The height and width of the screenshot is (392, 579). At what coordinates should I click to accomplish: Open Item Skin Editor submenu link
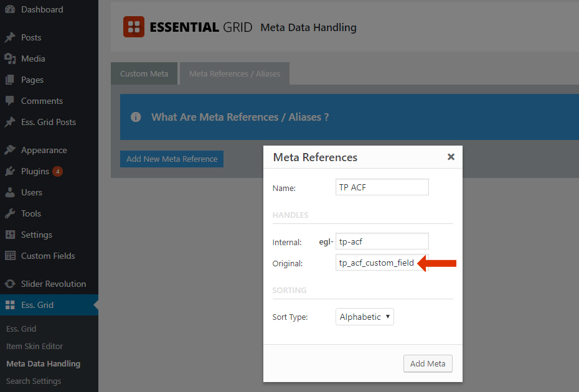point(34,346)
